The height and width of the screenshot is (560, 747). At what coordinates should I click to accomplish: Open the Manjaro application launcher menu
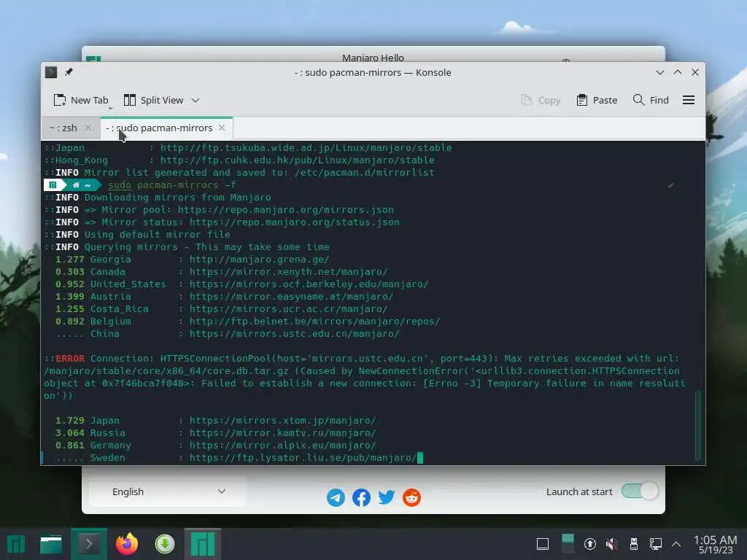point(15,544)
